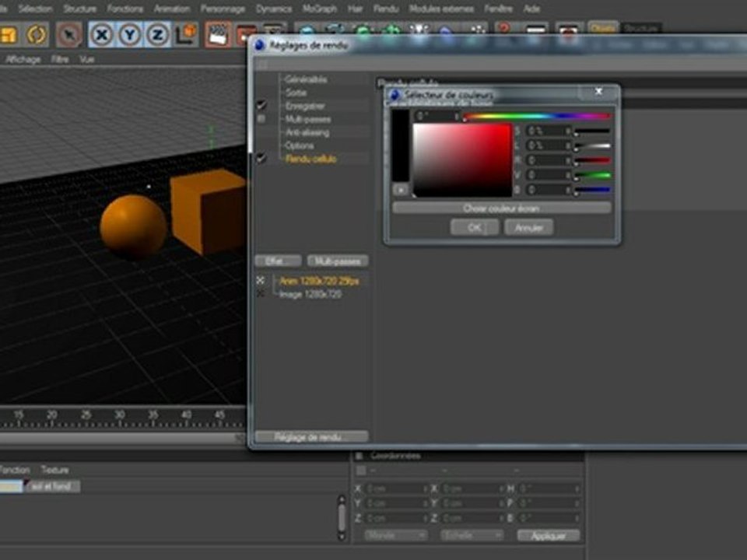The width and height of the screenshot is (747, 560).
Task: Open the Rendu menu
Action: point(385,9)
